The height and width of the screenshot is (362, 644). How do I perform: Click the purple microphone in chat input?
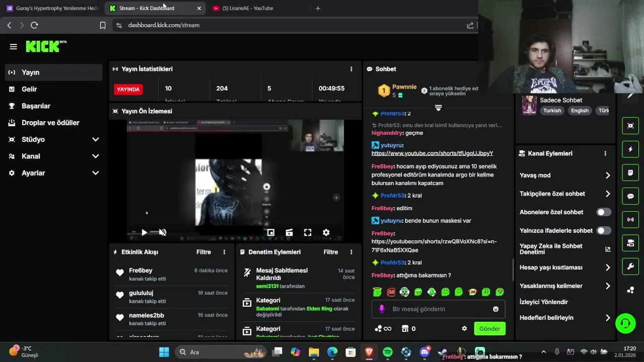[382, 309]
